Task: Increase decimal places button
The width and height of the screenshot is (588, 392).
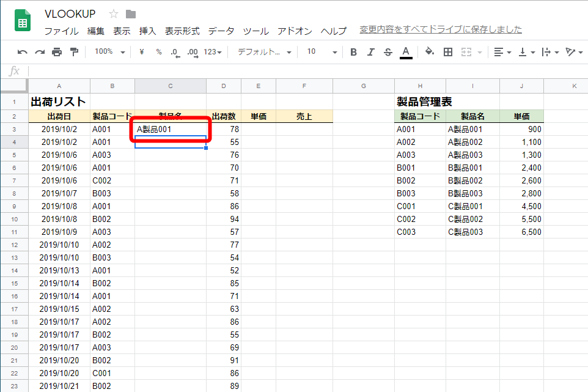Action: point(193,52)
